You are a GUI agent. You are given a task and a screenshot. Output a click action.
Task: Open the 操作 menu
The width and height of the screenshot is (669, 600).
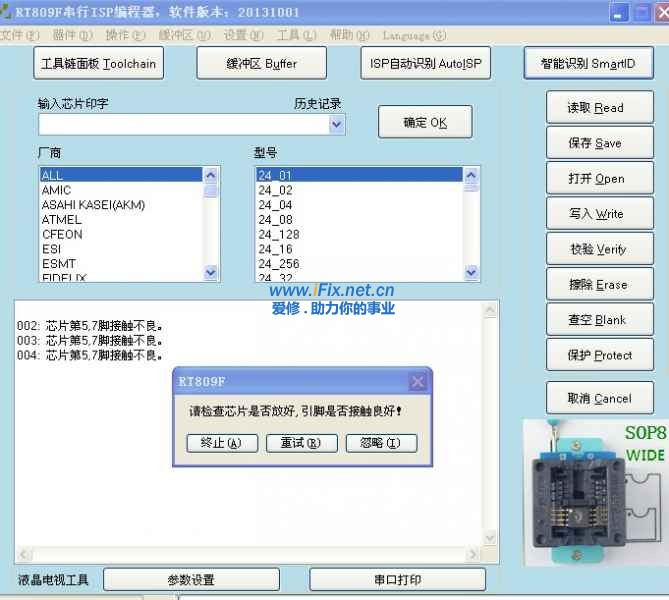[x=125, y=35]
